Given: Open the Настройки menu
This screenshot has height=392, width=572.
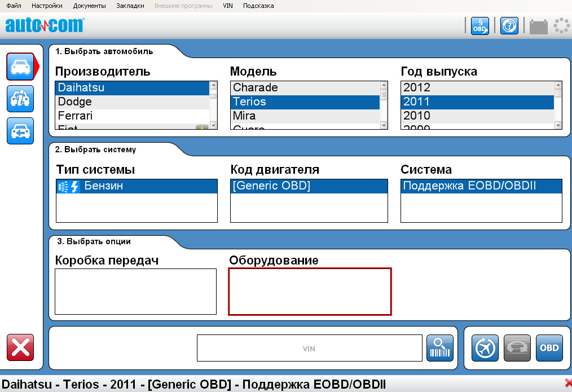Looking at the screenshot, I should [47, 6].
